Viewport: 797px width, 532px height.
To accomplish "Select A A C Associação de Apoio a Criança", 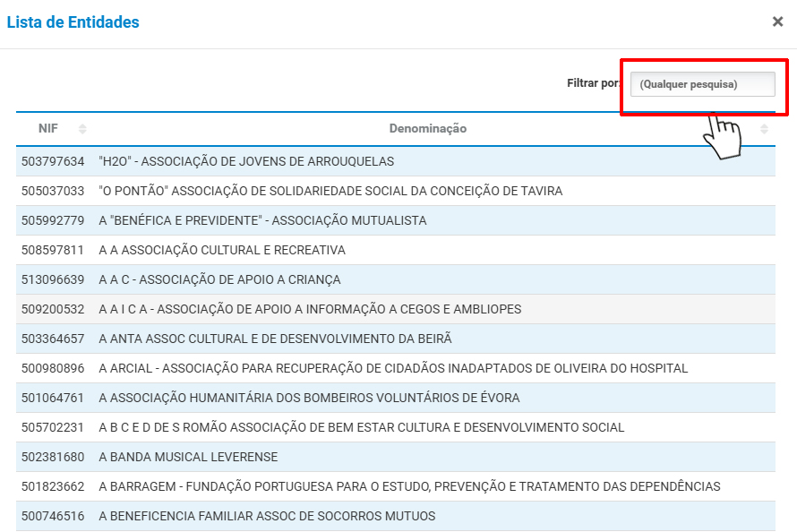I will coord(219,280).
